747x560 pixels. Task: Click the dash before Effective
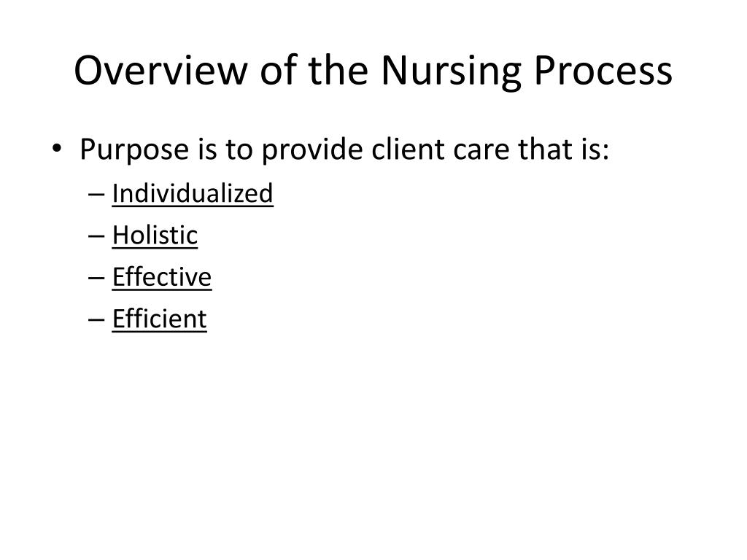pyautogui.click(x=97, y=278)
